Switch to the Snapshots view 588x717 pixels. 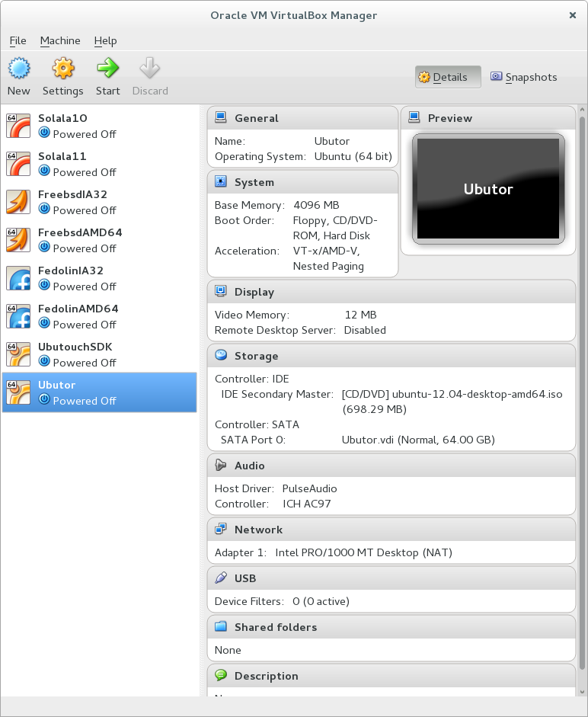click(524, 77)
